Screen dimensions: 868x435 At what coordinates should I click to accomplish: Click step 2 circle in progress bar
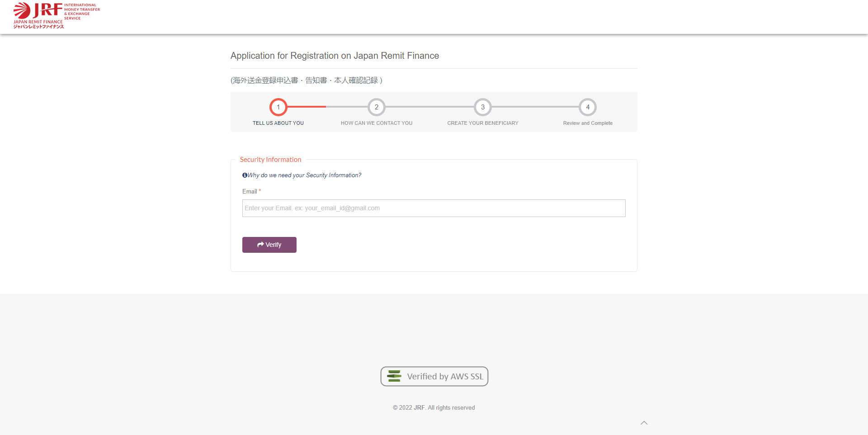click(377, 107)
